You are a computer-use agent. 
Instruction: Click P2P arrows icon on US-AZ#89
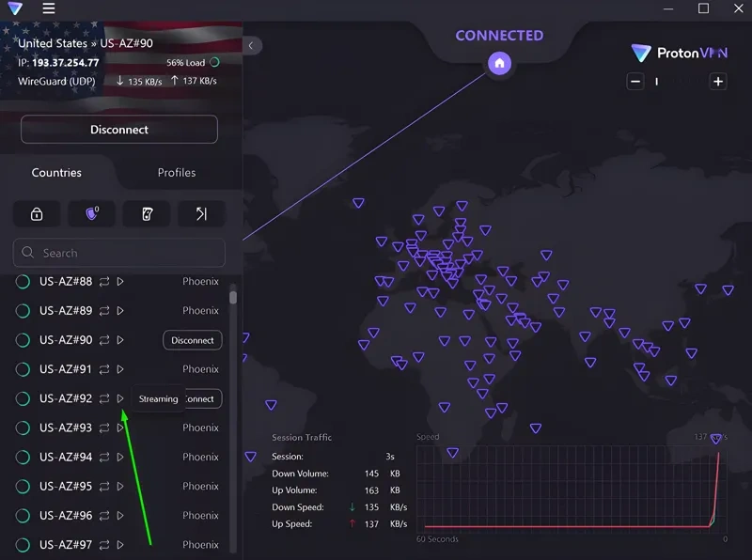[104, 311]
